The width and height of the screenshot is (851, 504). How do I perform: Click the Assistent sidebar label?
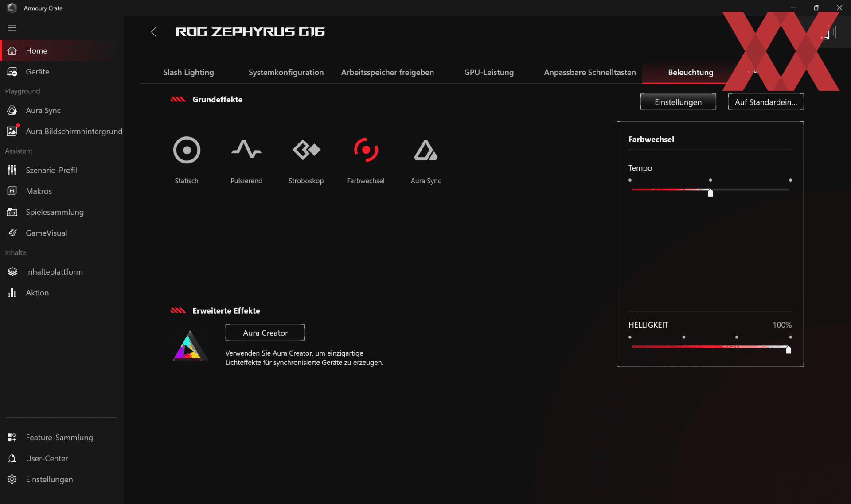point(19,151)
